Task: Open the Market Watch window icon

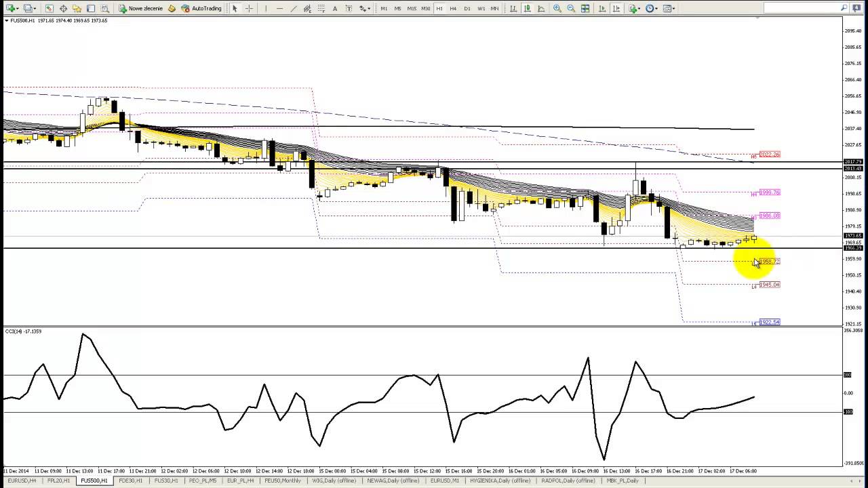Action: point(50,8)
